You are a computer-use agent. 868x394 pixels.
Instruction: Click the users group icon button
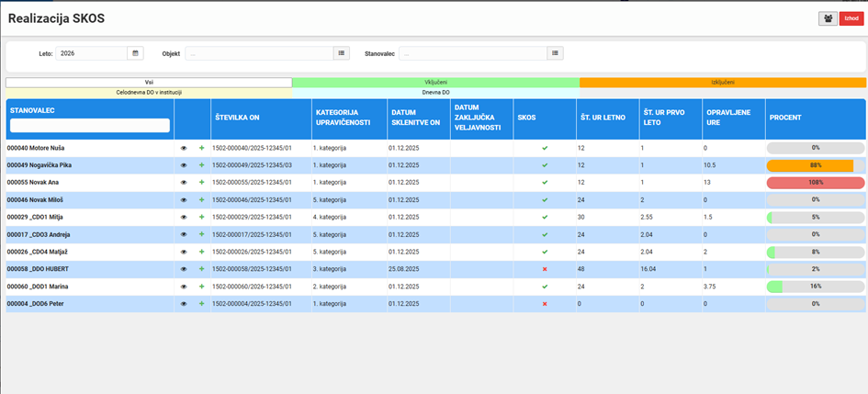(x=828, y=18)
